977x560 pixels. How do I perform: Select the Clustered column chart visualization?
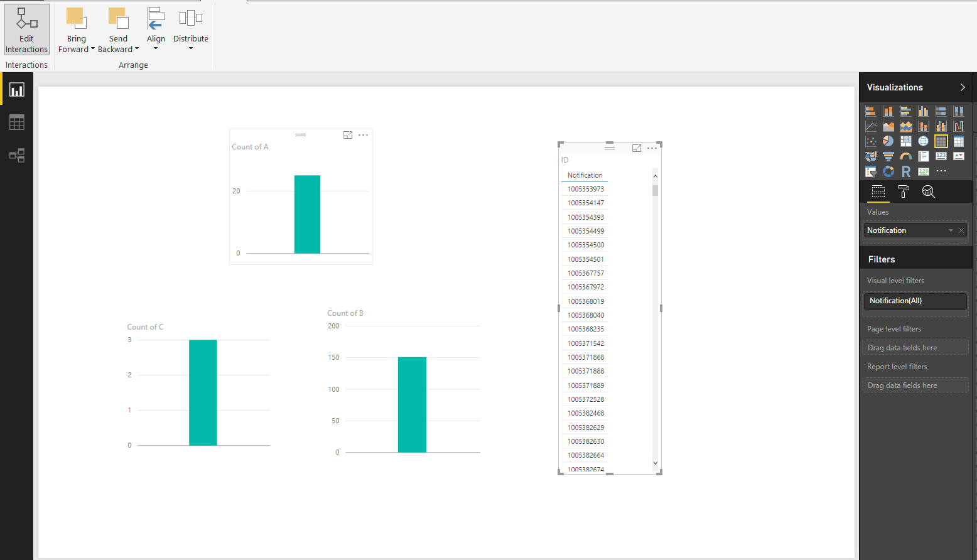[x=924, y=111]
